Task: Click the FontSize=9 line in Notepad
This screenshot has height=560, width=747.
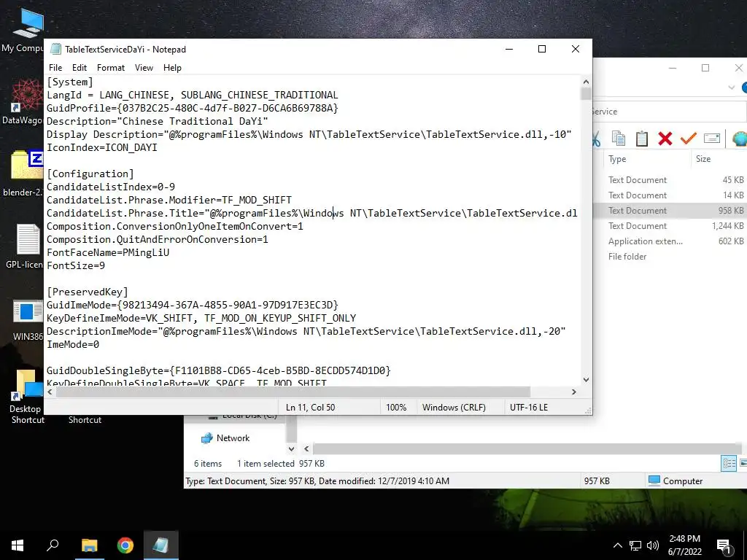Action: tap(76, 265)
